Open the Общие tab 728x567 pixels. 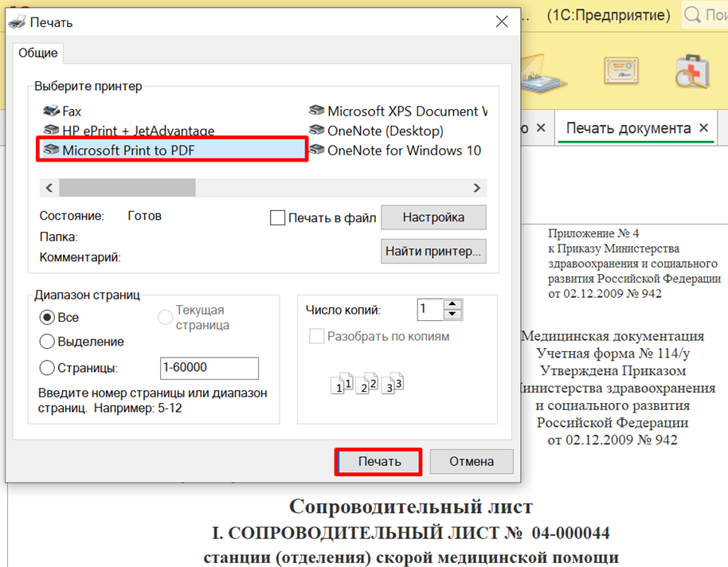tap(38, 53)
